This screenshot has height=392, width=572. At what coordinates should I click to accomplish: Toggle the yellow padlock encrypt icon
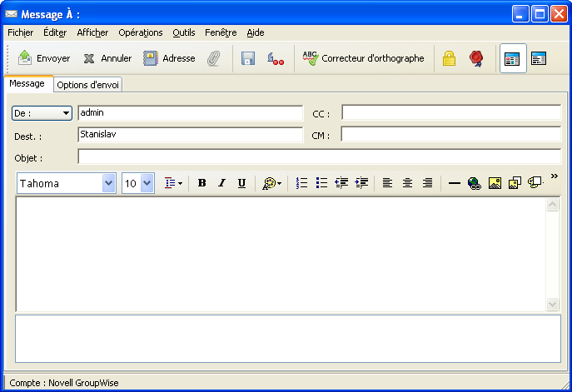(449, 58)
